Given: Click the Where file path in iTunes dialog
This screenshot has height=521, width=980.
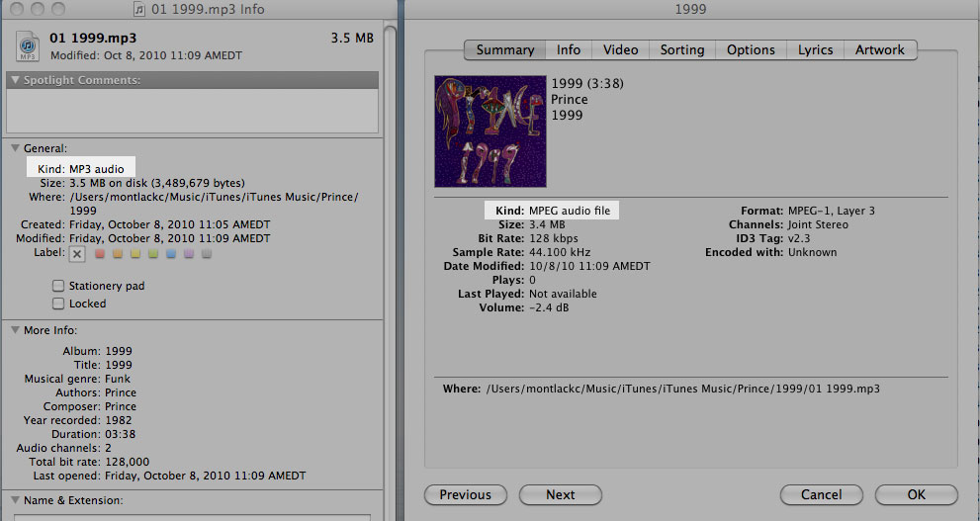Looking at the screenshot, I should (x=682, y=389).
